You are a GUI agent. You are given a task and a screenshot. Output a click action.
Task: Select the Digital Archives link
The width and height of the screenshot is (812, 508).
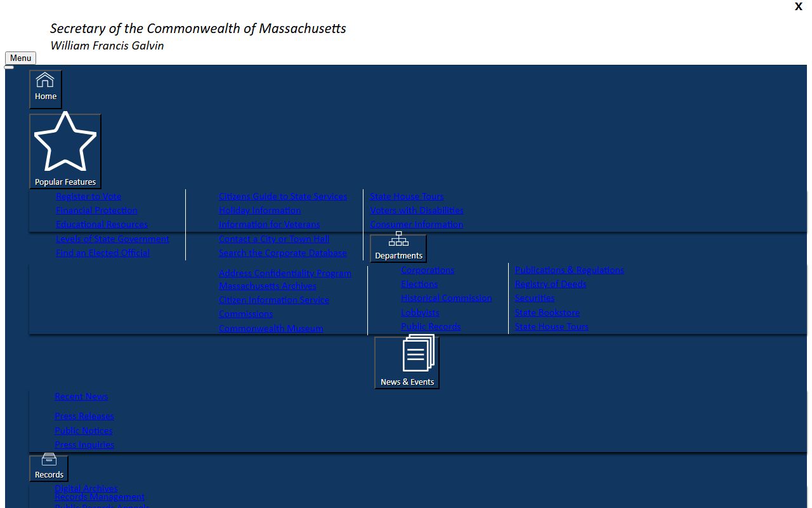click(x=86, y=488)
